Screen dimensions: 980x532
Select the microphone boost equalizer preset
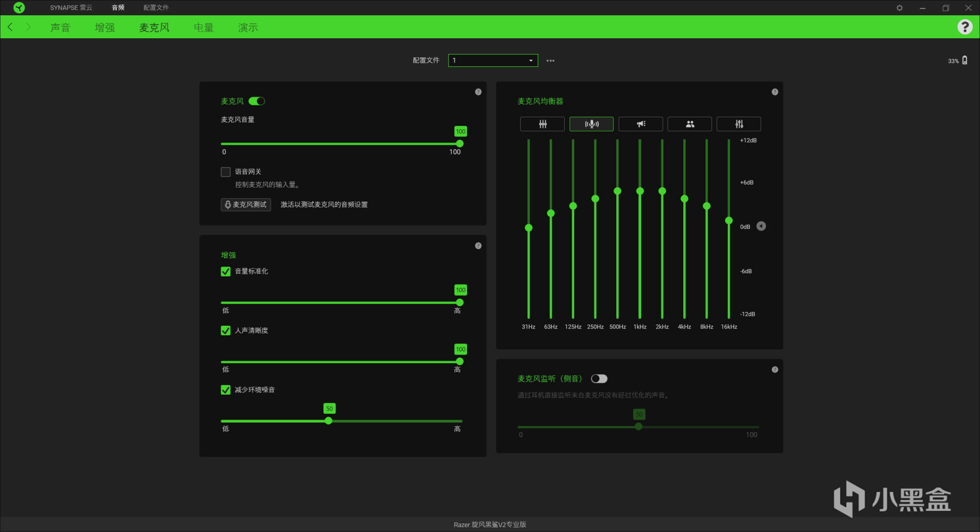[x=591, y=124]
